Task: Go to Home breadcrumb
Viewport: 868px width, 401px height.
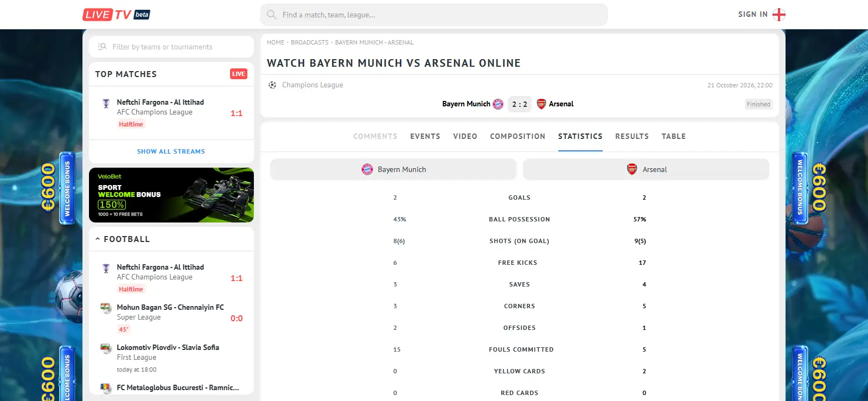Action: [276, 42]
